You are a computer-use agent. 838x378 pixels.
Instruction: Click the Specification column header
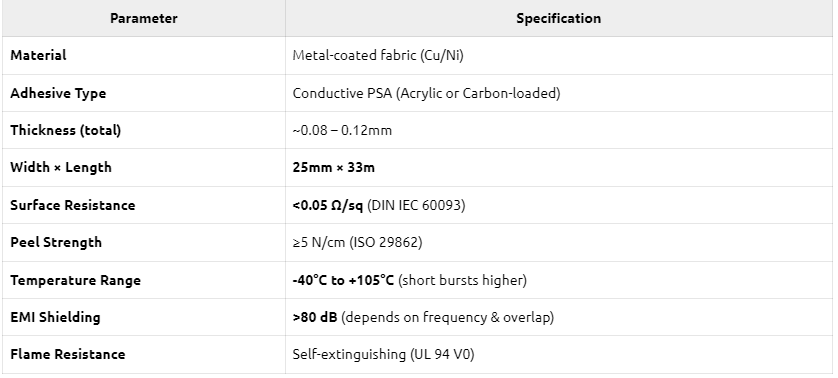[x=558, y=18]
